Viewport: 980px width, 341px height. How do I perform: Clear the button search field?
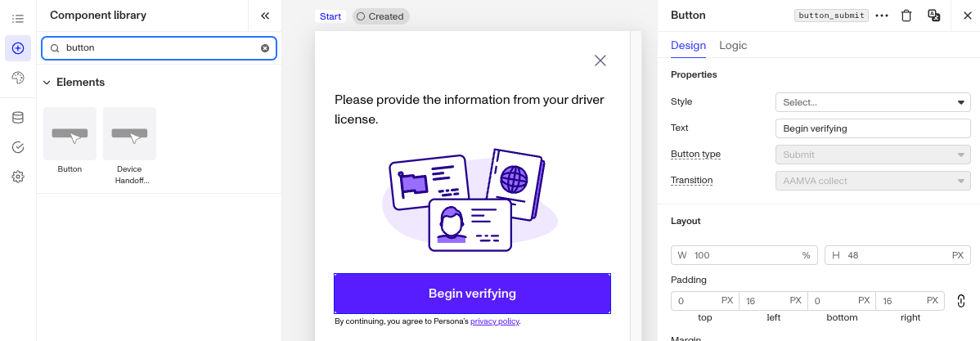coord(265,48)
